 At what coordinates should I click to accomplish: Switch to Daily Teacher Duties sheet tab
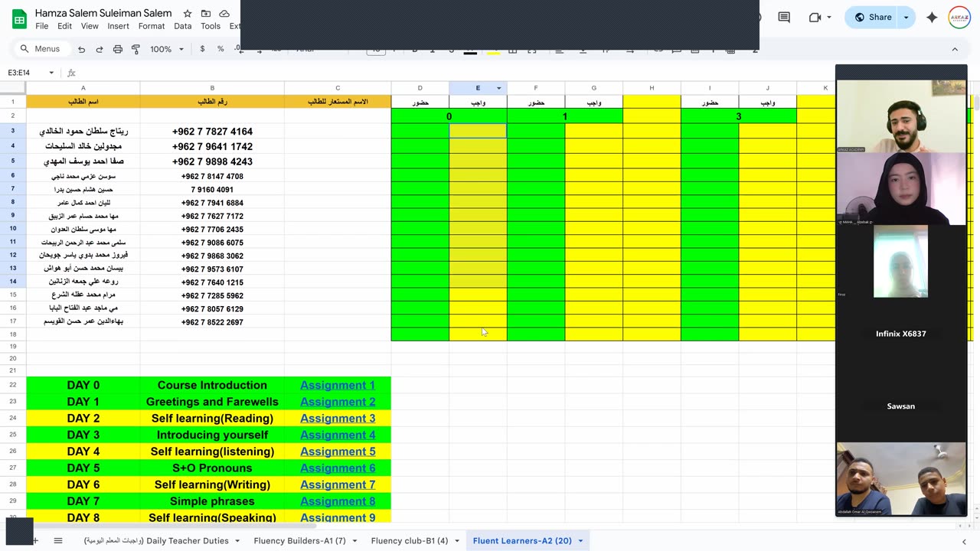click(156, 540)
